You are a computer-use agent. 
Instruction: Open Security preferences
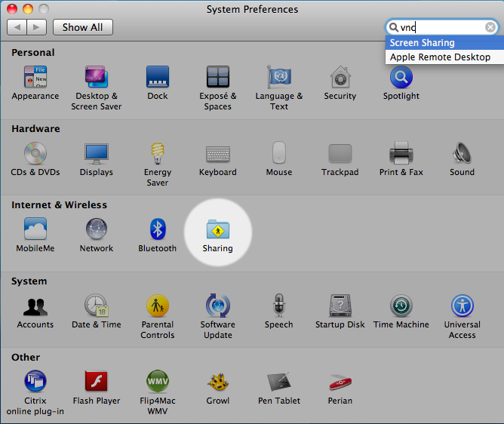[340, 77]
